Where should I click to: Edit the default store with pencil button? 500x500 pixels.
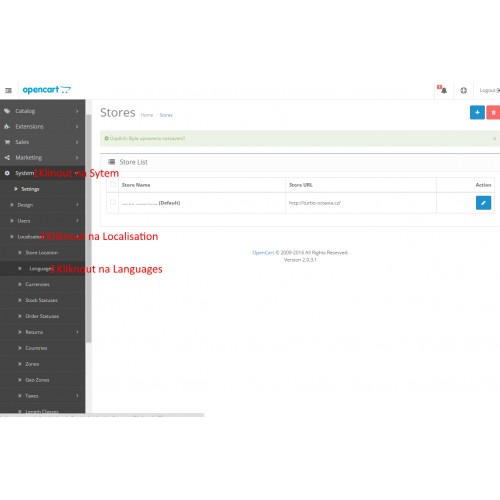pos(483,203)
